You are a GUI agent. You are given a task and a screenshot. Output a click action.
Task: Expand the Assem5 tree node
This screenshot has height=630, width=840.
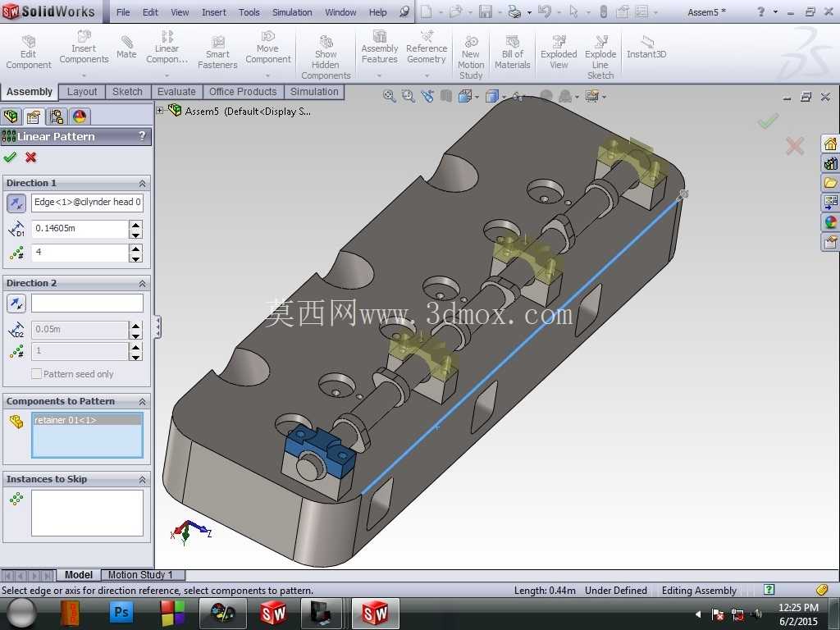(160, 111)
